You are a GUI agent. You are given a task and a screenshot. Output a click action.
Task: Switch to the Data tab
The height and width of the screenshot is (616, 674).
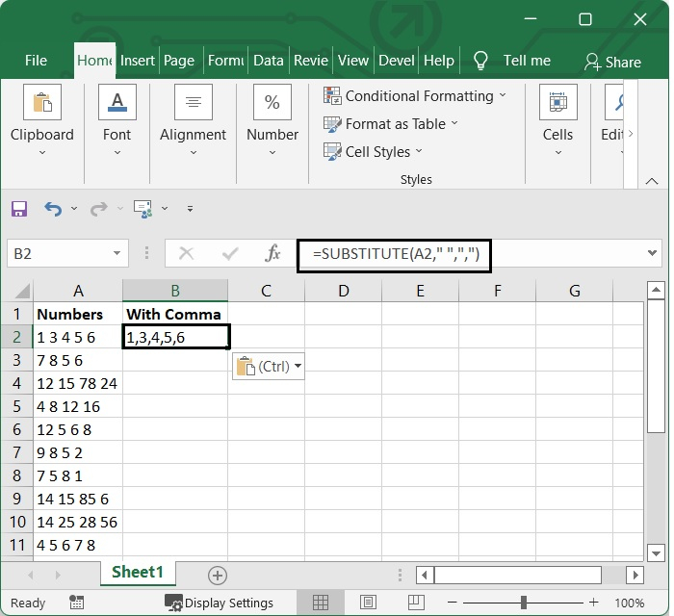[x=269, y=61]
